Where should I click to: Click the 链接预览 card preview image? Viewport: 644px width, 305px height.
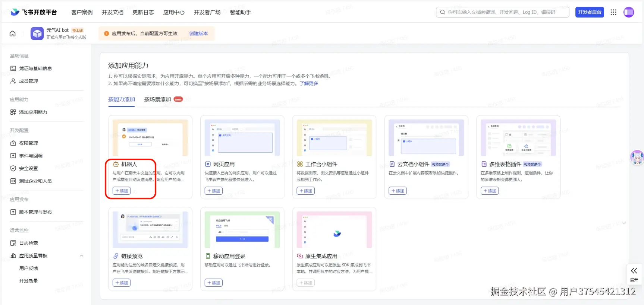coord(150,230)
